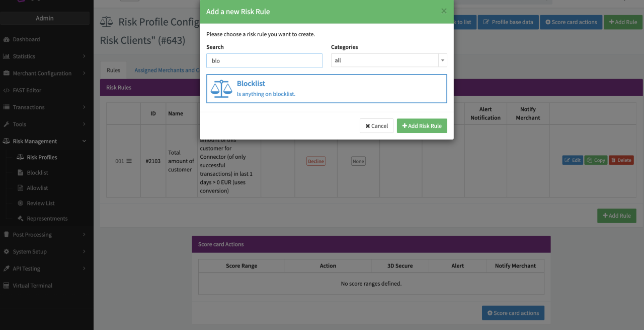Delete risk rule #2103
Viewport: 644px width, 330px height.
coord(621,160)
